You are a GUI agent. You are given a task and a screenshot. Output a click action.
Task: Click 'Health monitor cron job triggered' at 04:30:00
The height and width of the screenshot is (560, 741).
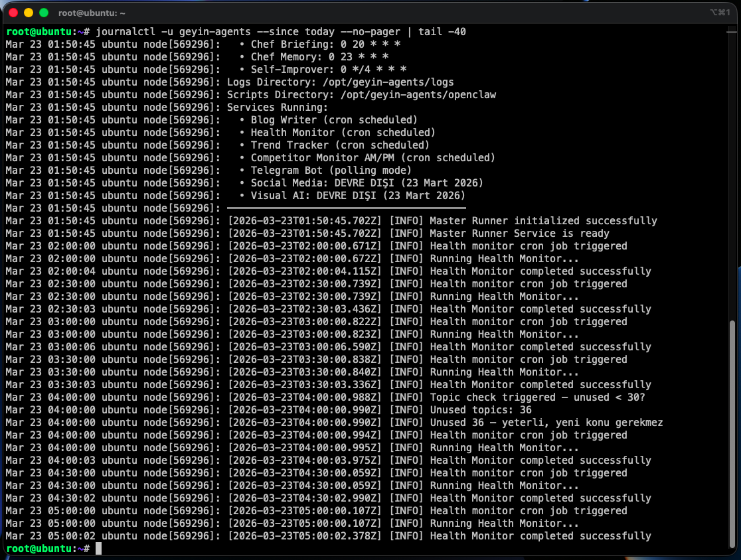[529, 472]
